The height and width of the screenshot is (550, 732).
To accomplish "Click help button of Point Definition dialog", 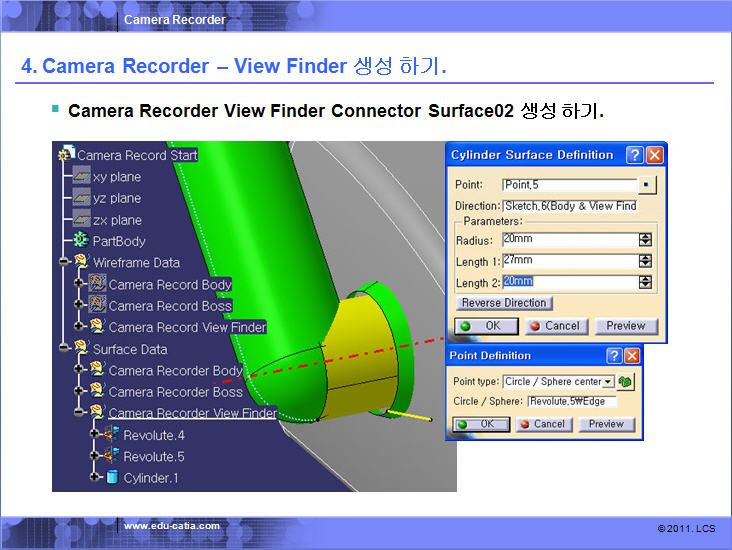I will point(614,356).
